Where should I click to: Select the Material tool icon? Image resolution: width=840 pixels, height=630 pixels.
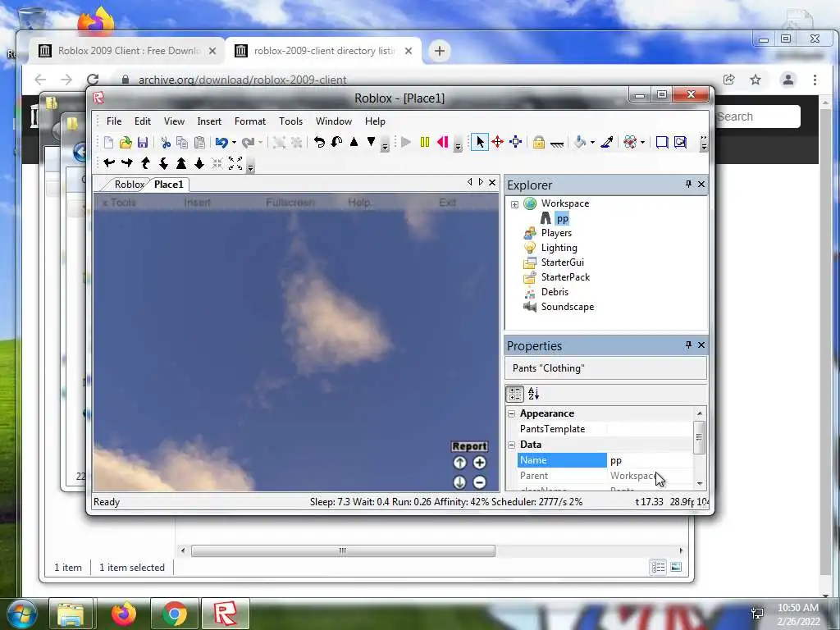(x=630, y=142)
